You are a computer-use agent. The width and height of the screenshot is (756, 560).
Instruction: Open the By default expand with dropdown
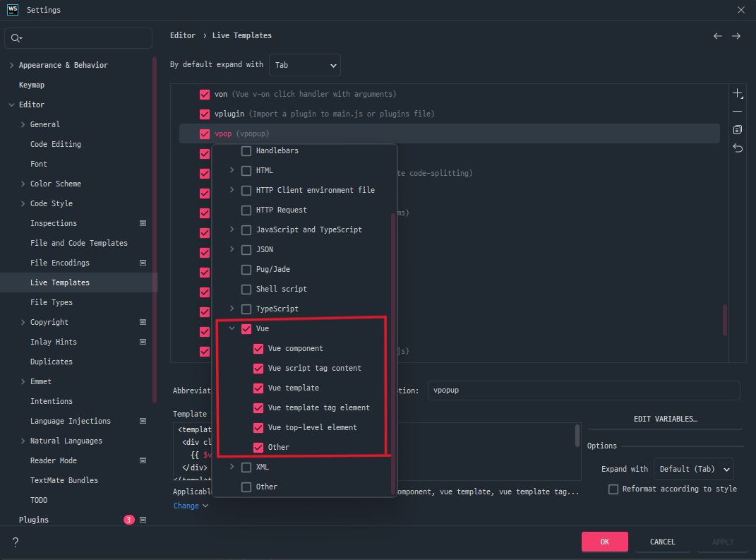point(305,65)
